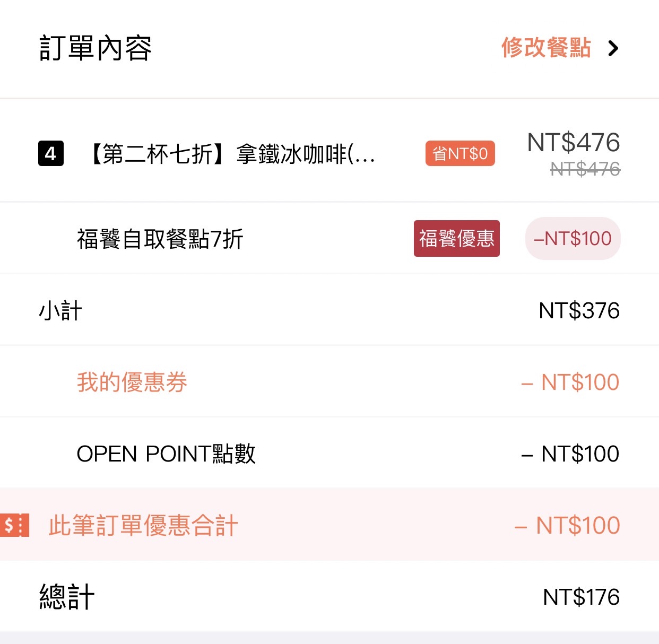Tap the NT$376 subtotal amount
Image resolution: width=659 pixels, height=644 pixels.
579,311
